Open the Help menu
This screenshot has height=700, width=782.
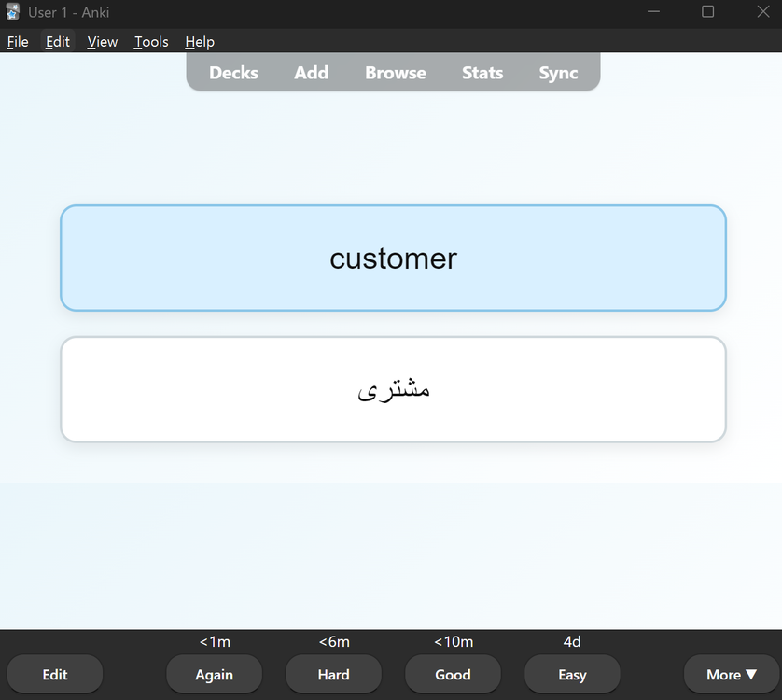coord(200,42)
